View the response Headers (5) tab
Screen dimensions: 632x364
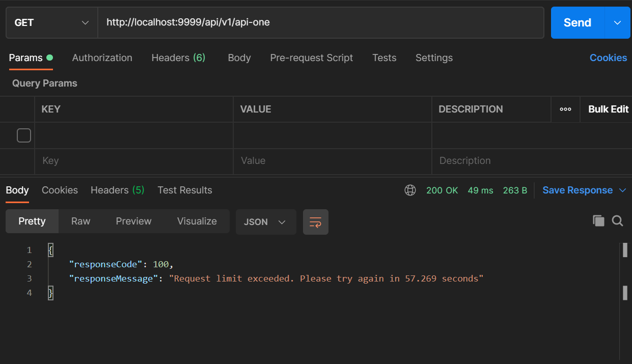pyautogui.click(x=117, y=190)
